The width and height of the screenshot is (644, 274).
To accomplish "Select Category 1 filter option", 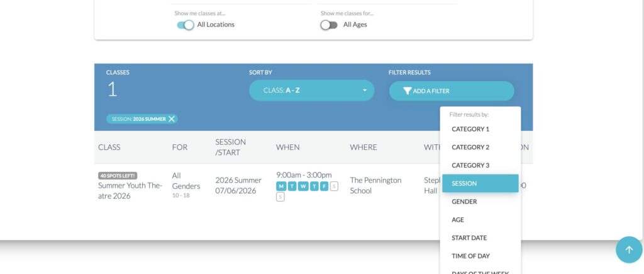I will point(470,129).
